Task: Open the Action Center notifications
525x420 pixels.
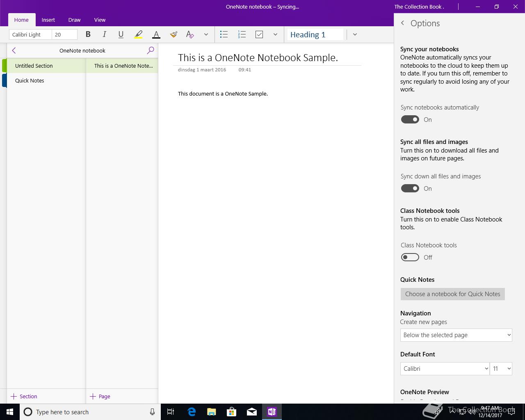Action: pos(511,412)
